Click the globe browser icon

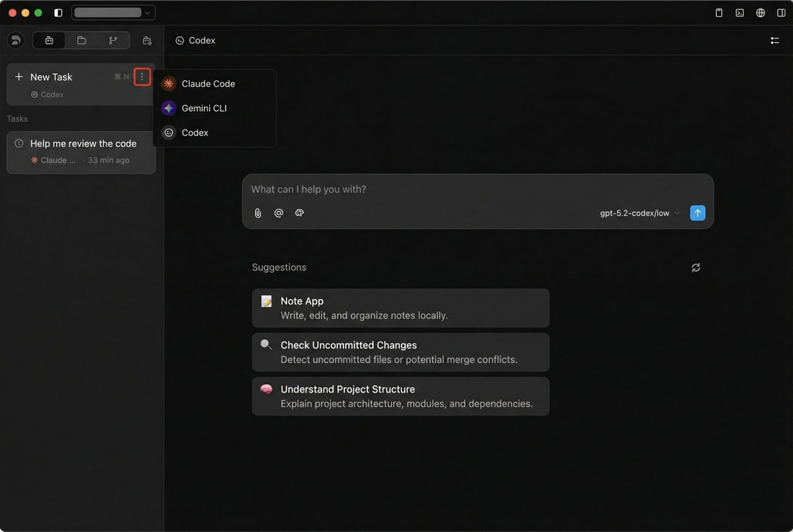point(761,13)
